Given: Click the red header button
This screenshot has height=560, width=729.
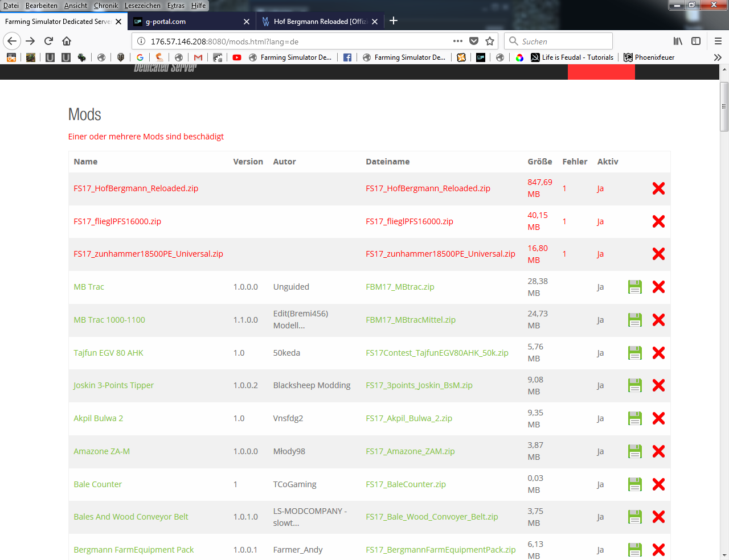Looking at the screenshot, I should (x=601, y=72).
